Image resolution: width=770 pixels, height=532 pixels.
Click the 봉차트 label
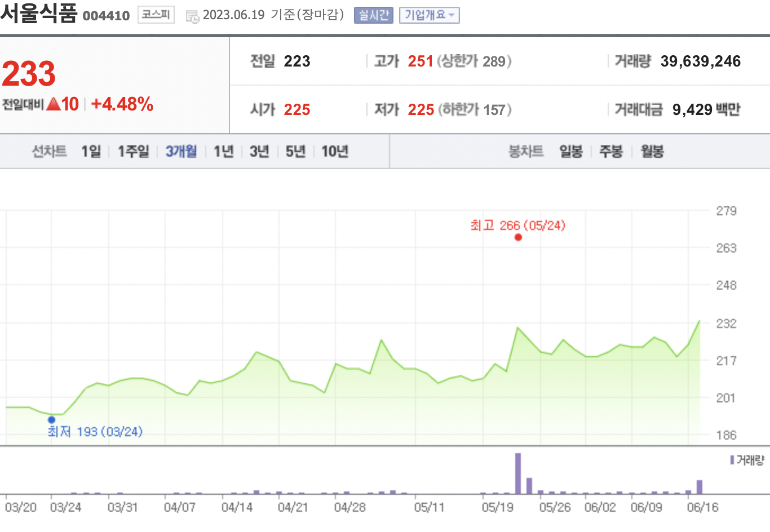[x=526, y=151]
